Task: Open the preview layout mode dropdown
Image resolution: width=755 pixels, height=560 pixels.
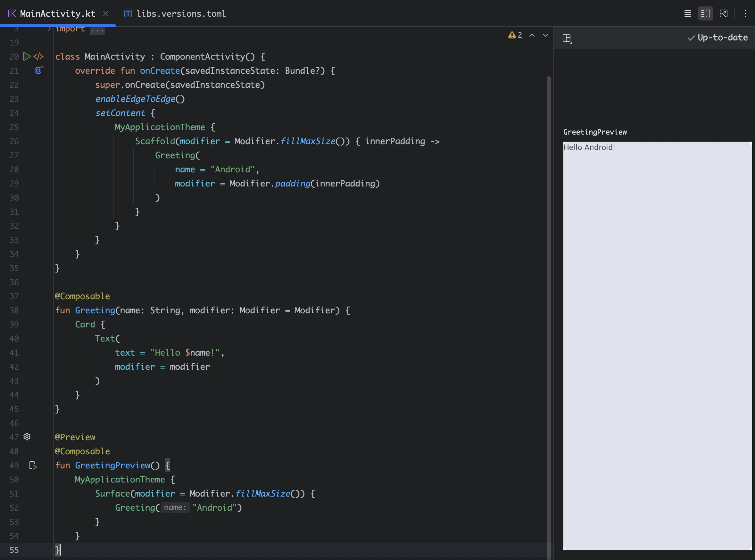Action: (x=567, y=38)
